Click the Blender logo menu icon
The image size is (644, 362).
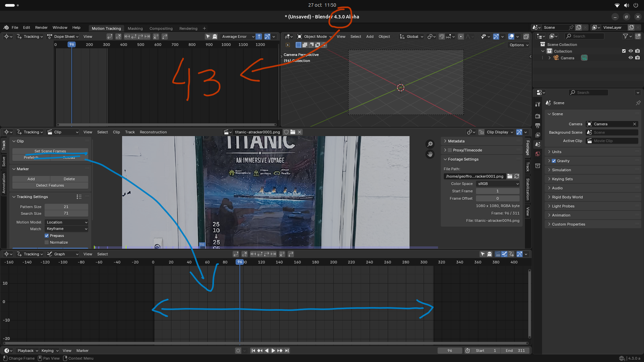[6, 27]
